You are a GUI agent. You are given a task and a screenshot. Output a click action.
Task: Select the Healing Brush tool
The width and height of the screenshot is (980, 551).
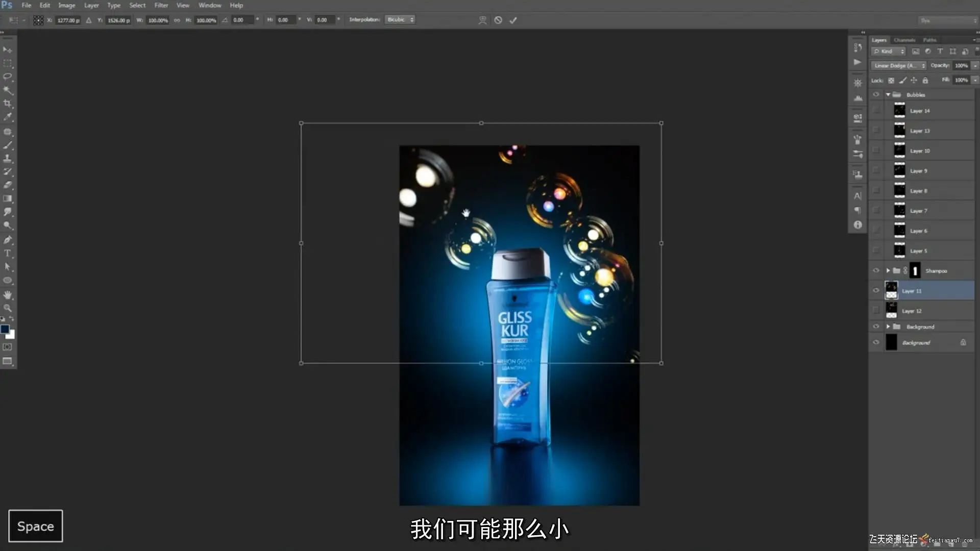(7, 132)
